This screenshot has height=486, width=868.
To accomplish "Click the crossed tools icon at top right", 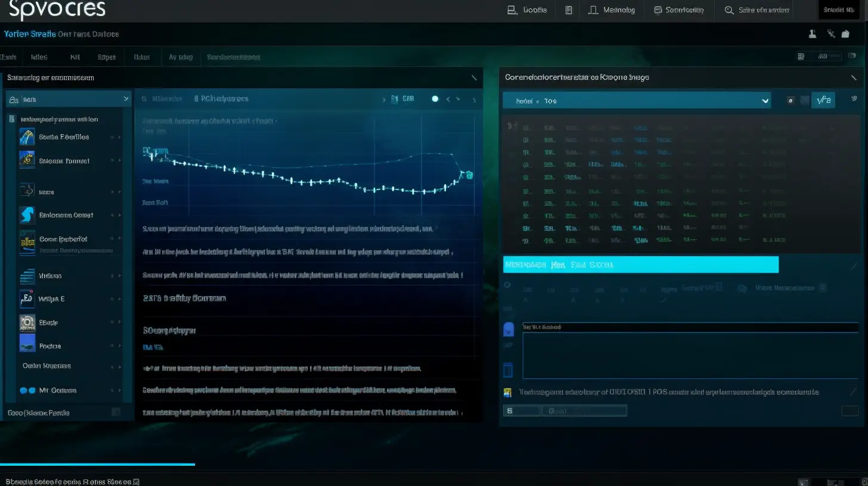I will click(x=831, y=35).
